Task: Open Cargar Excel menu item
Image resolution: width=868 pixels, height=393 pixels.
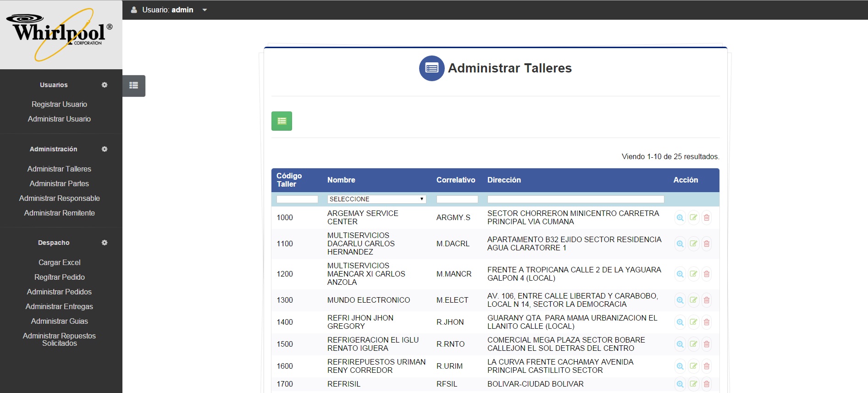Action: [59, 262]
